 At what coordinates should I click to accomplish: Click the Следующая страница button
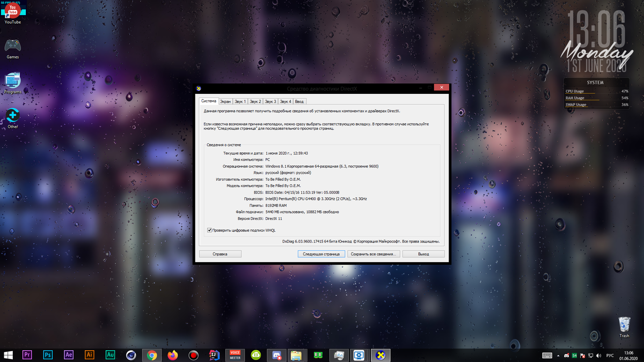(x=321, y=254)
